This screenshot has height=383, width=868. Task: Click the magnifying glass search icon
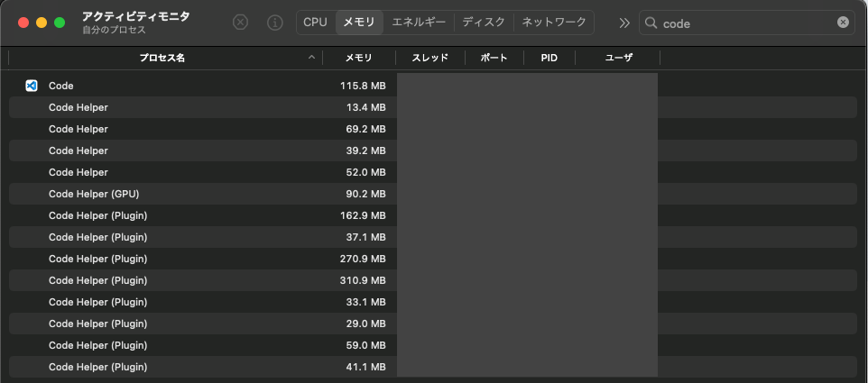[x=651, y=23]
